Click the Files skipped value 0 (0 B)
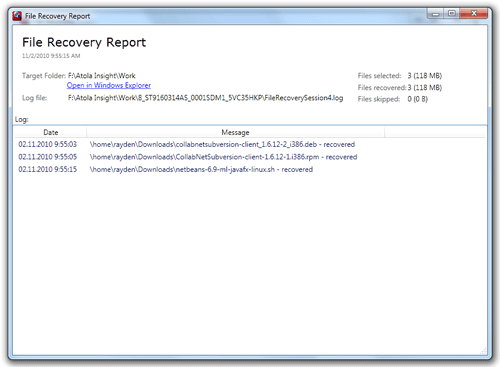Screen dimensions: 500x367 click(417, 99)
